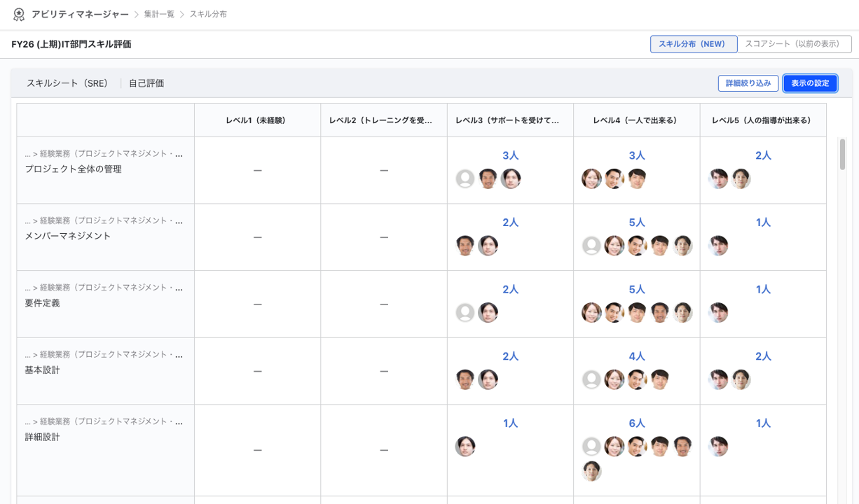Click last avatar in 要件定義 Level 3

(x=488, y=312)
